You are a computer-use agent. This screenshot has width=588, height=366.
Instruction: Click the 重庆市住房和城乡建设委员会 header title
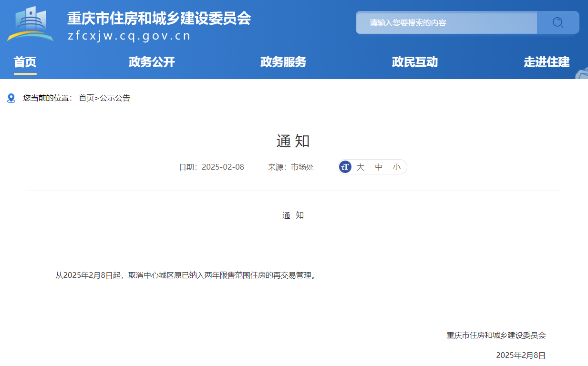pyautogui.click(x=159, y=19)
